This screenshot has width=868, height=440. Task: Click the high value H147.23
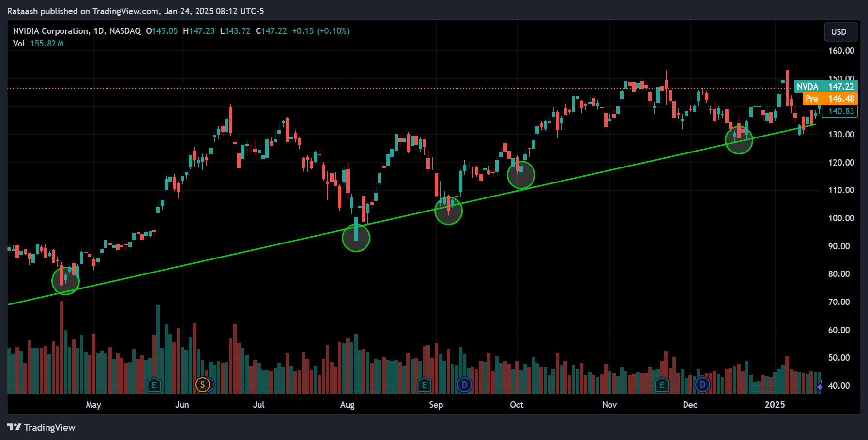pyautogui.click(x=199, y=31)
